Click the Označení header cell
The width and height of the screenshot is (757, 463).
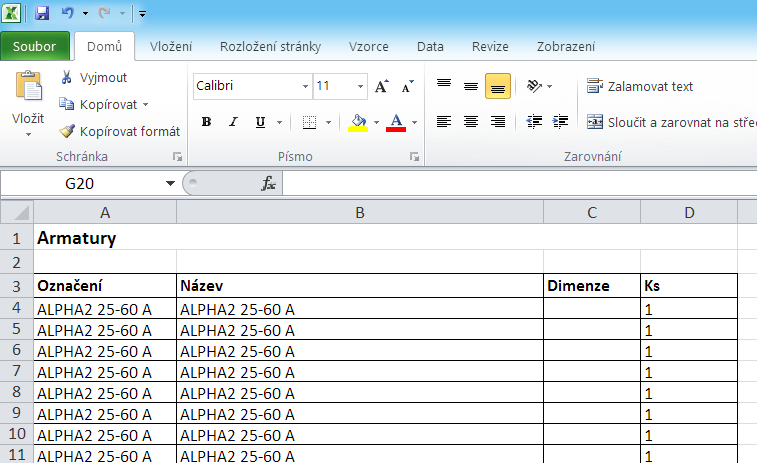pyautogui.click(x=105, y=286)
